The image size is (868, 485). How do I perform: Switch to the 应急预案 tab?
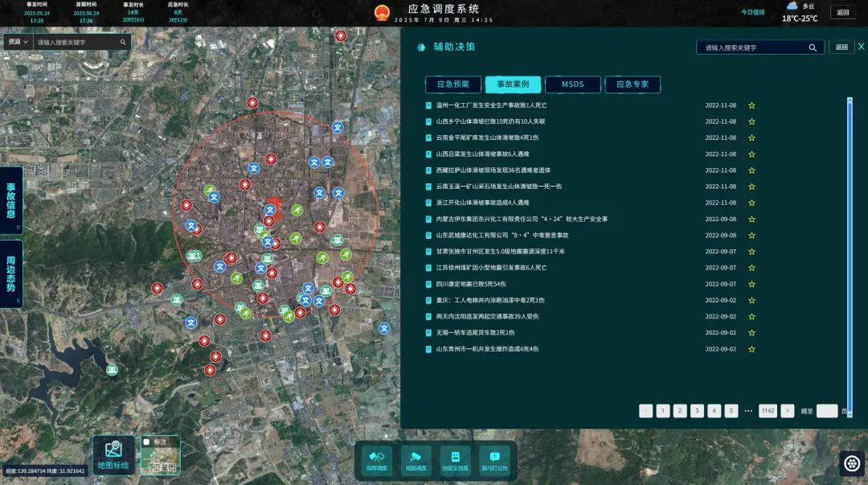[x=453, y=84]
